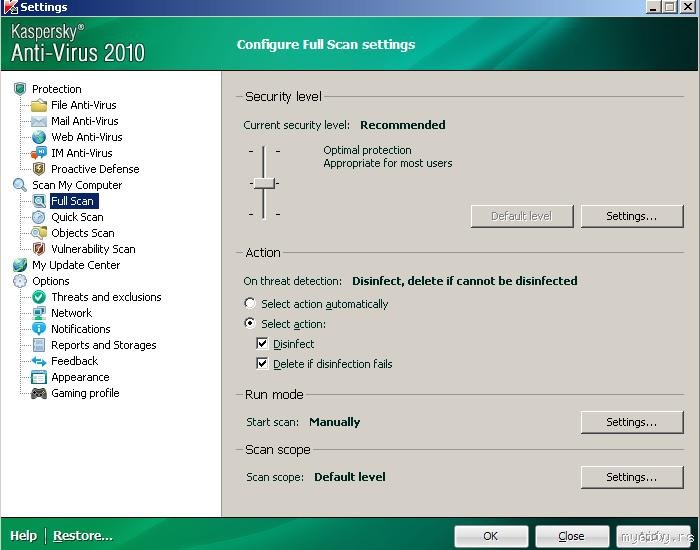Click the My Update Center globe icon
This screenshot has width=700, height=550.
[x=20, y=265]
